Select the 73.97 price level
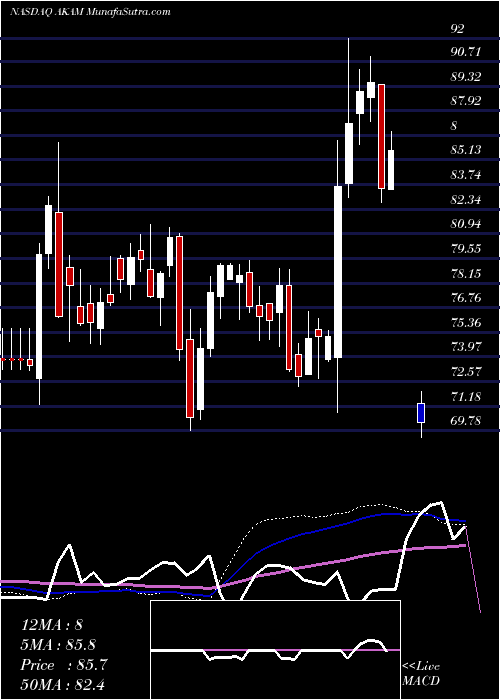 (466, 346)
